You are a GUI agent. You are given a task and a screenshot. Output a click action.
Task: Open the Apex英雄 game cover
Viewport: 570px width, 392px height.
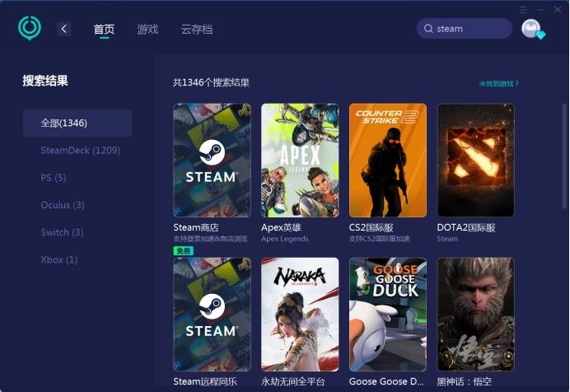300,160
